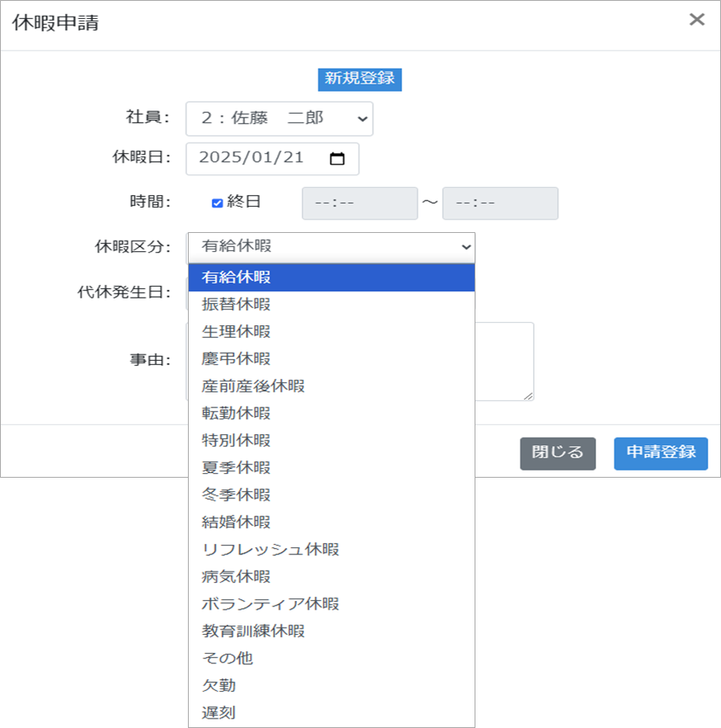
Task: Choose 遅刻 at the list bottom
Action: click(219, 713)
